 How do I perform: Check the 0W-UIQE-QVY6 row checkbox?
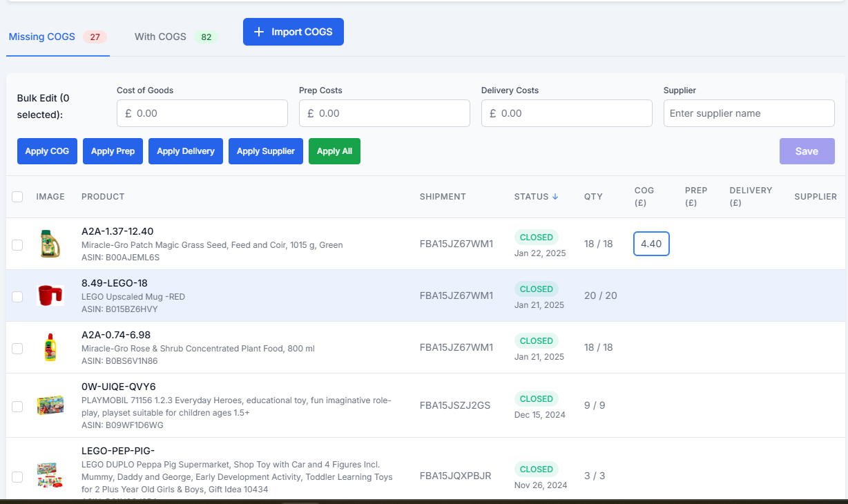coord(17,406)
